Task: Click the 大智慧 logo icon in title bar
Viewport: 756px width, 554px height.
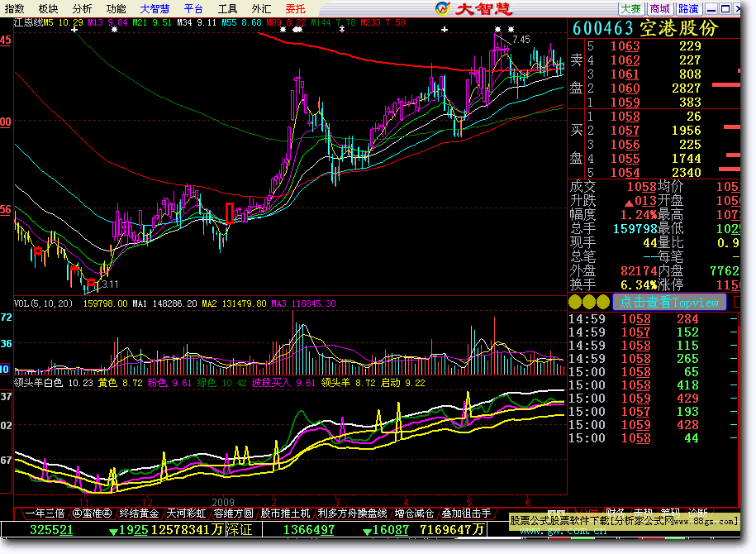Action: (442, 8)
